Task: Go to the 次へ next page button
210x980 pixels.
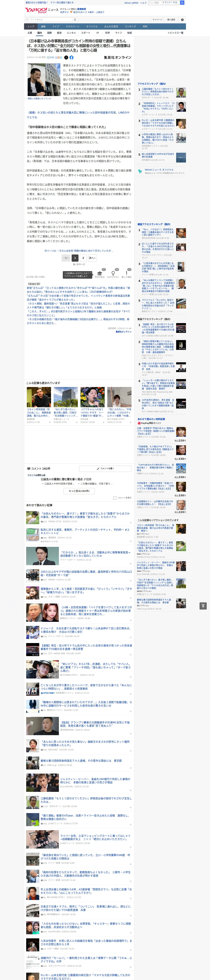Action: (x=92, y=258)
